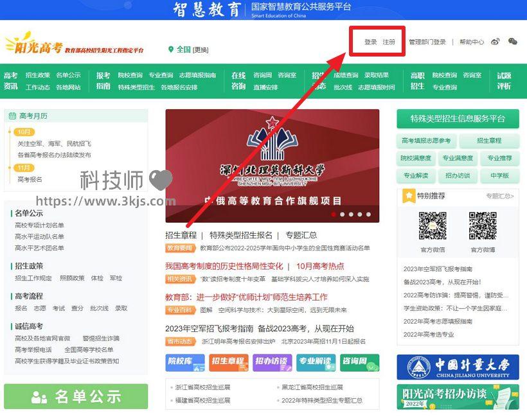Click 院校满意度 button
This screenshot has width=527, height=420.
[x=416, y=158]
